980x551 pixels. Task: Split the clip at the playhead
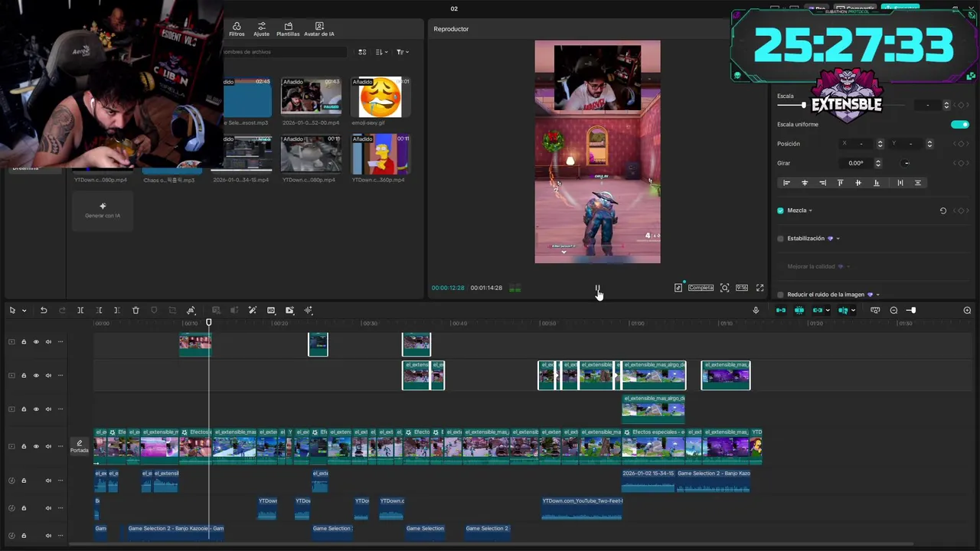point(80,311)
